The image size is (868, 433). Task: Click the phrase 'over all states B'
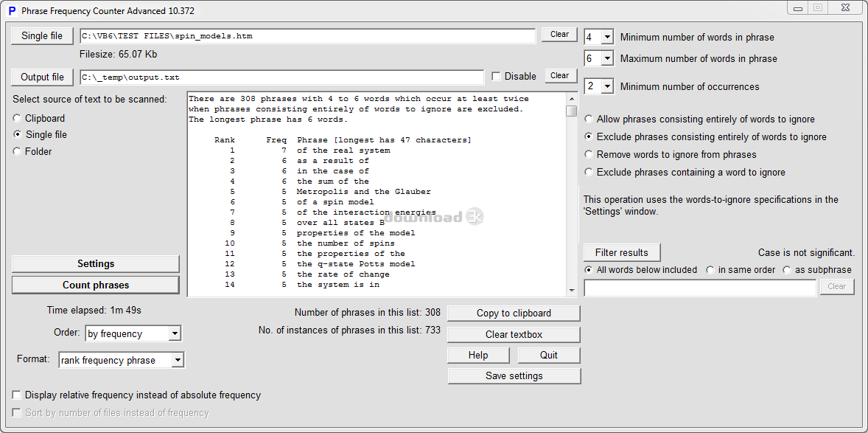[x=340, y=223]
